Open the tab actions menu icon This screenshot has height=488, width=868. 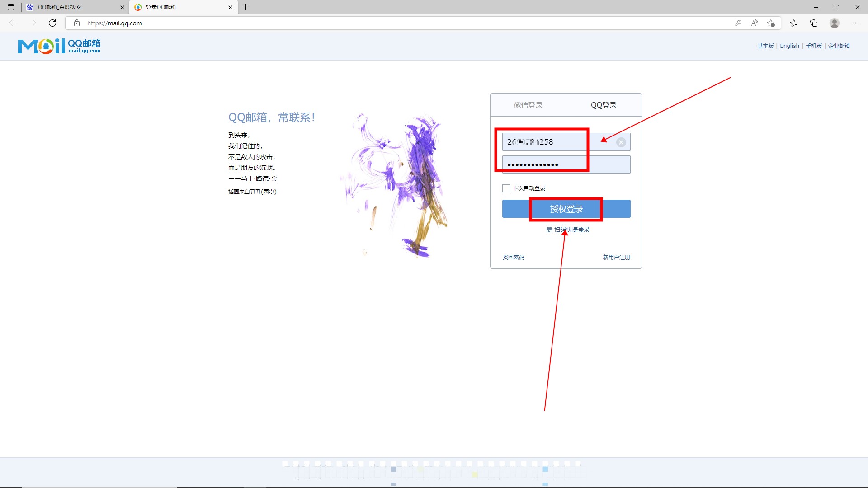pos(11,7)
